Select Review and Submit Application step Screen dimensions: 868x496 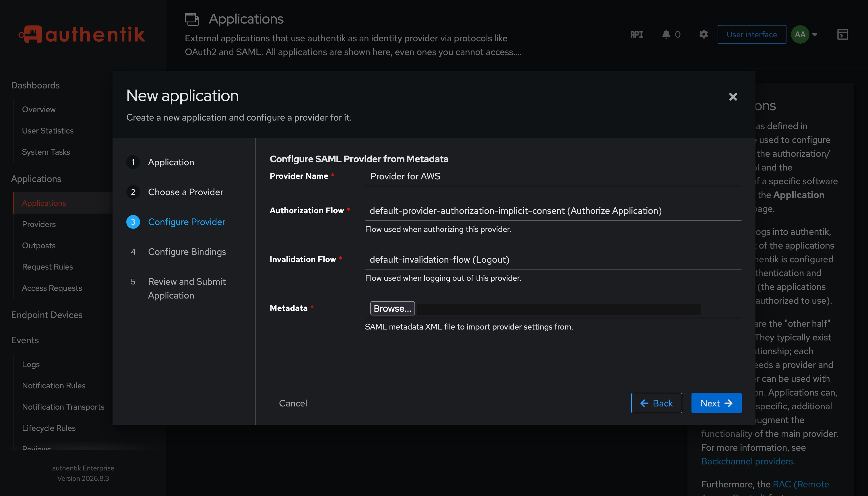coord(187,288)
